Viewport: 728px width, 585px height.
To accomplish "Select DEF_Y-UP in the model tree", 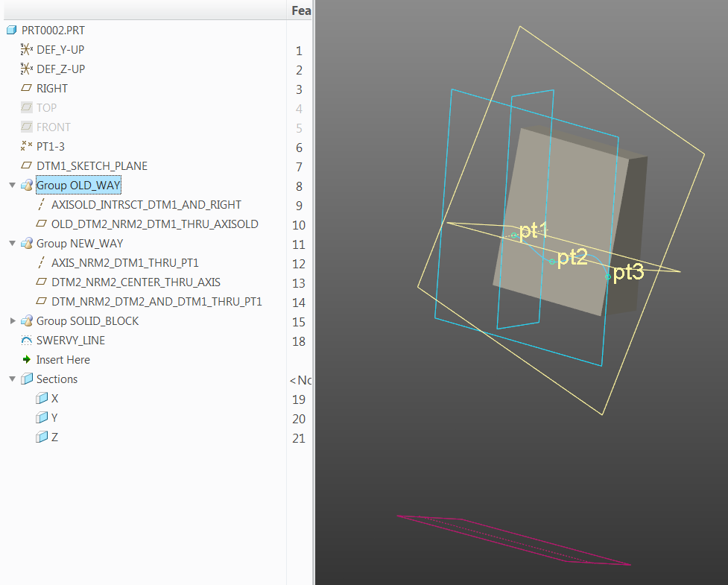I will pos(60,50).
